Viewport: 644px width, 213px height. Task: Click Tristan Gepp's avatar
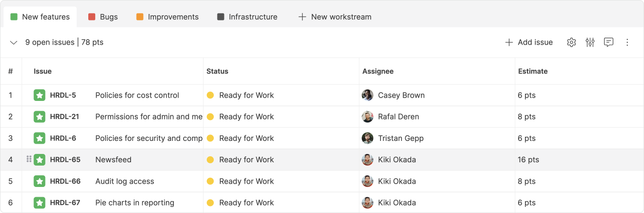pyautogui.click(x=368, y=138)
